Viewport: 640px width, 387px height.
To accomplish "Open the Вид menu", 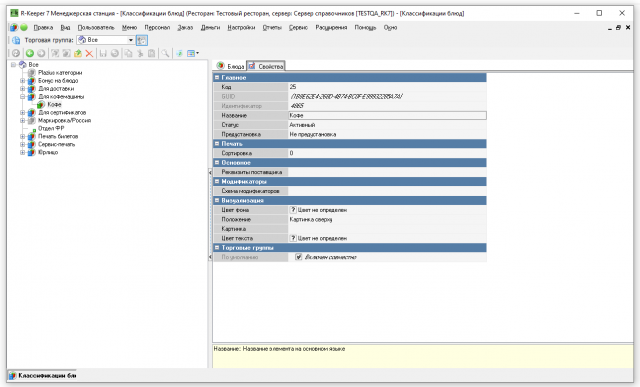I will point(65,27).
